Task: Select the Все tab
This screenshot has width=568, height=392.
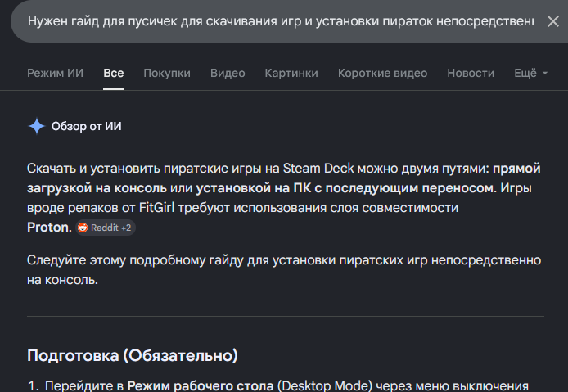Action: click(x=114, y=73)
